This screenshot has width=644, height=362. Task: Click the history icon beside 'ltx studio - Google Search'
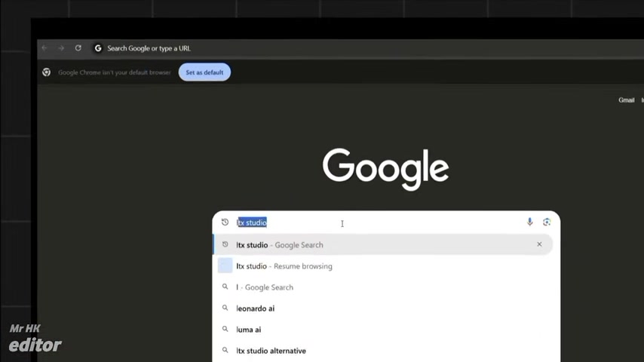click(x=225, y=244)
